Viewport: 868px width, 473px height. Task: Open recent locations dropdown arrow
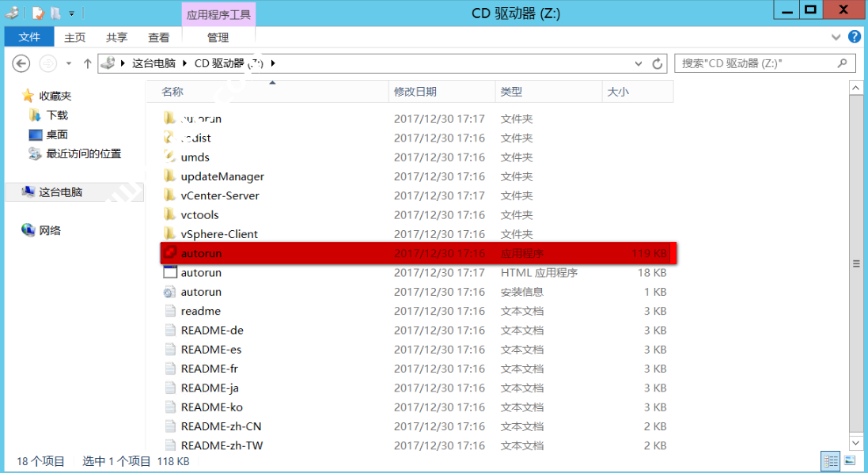coord(69,63)
